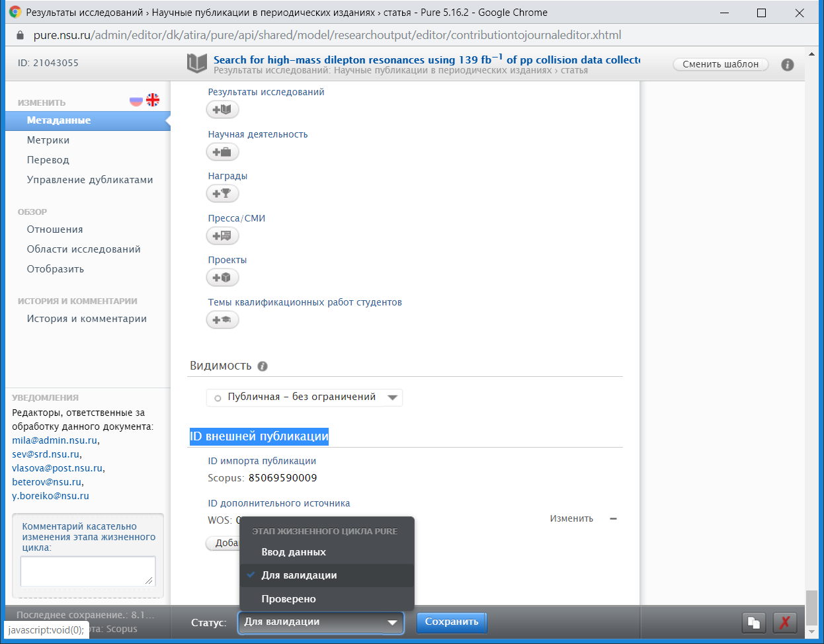The image size is (824, 644).
Task: Click the add prize trophy icon button
Action: (x=222, y=194)
